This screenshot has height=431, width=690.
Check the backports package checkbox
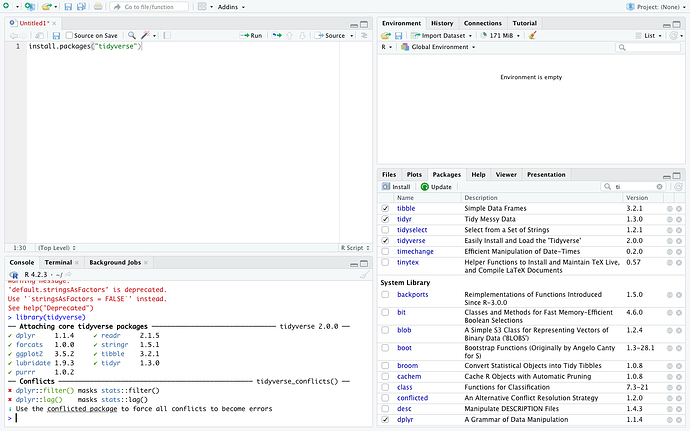tap(385, 295)
